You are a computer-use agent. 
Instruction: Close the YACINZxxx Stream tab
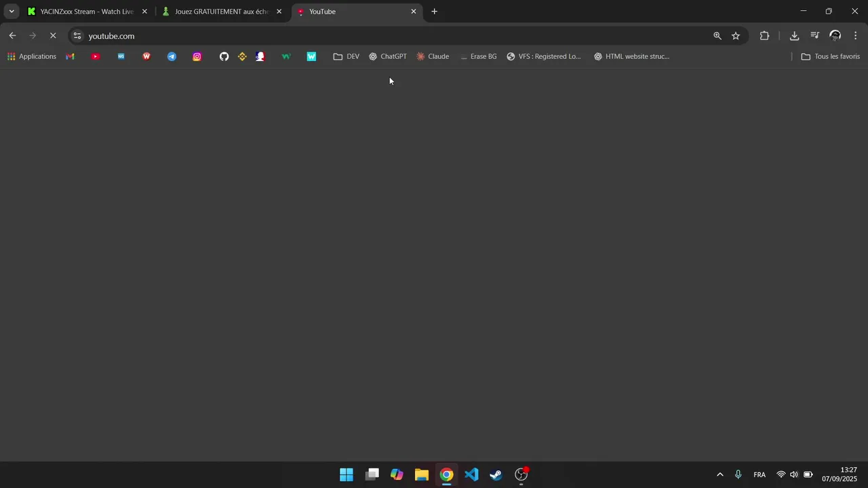[x=144, y=12]
